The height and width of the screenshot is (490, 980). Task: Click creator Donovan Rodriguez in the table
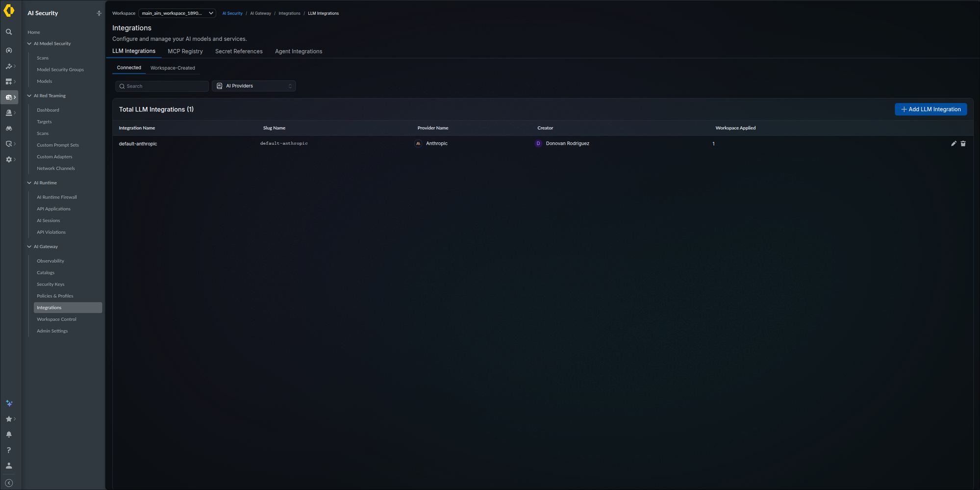[x=567, y=144]
